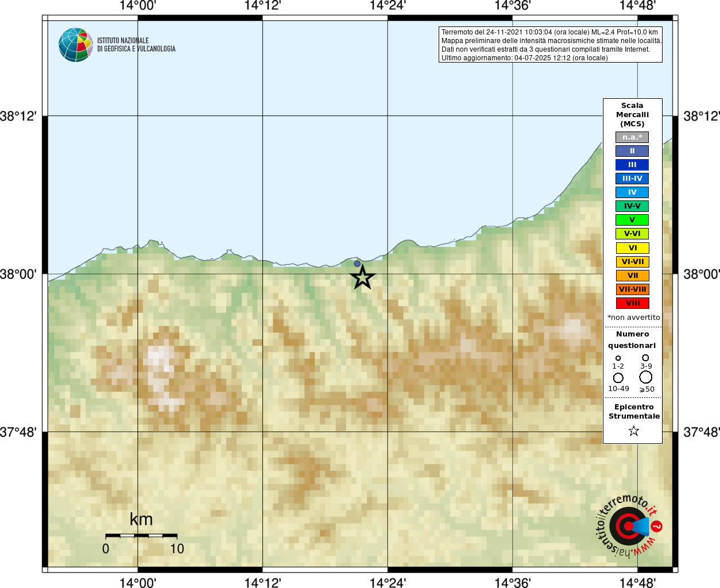Click the left 37°48' latitude label
The image size is (720, 588).
[x=18, y=432]
